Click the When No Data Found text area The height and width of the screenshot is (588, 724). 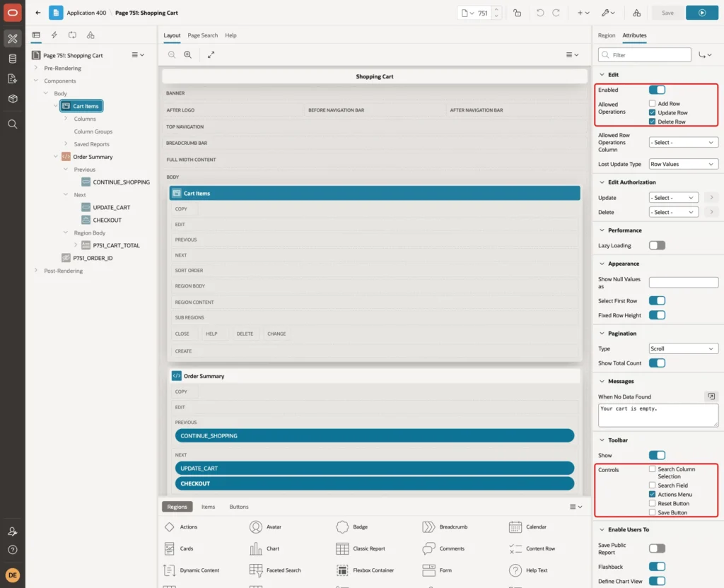pos(658,416)
